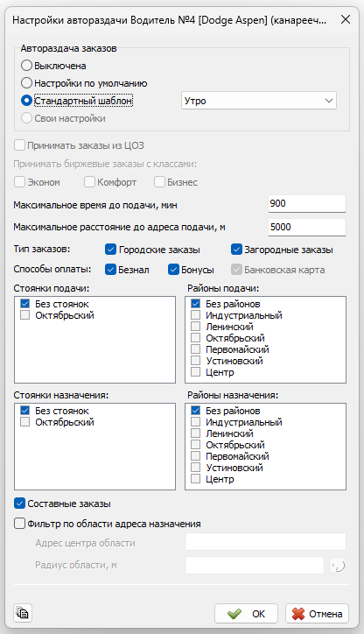
Task: Click the OK button
Action: (x=247, y=613)
